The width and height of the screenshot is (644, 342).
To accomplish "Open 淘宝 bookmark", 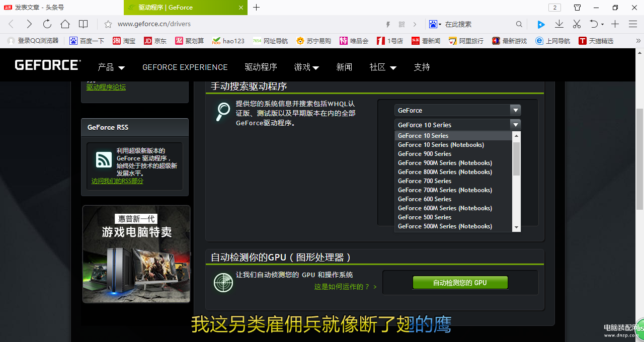I will pos(124,41).
